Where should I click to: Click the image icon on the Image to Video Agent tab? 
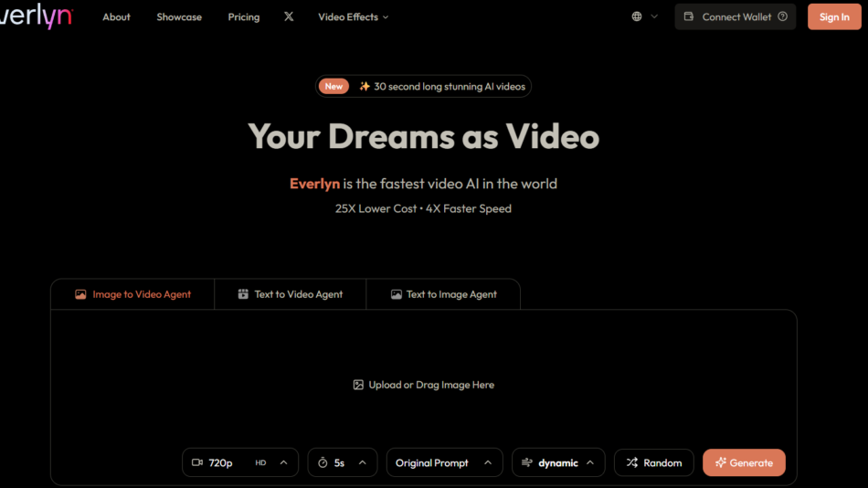click(80, 294)
